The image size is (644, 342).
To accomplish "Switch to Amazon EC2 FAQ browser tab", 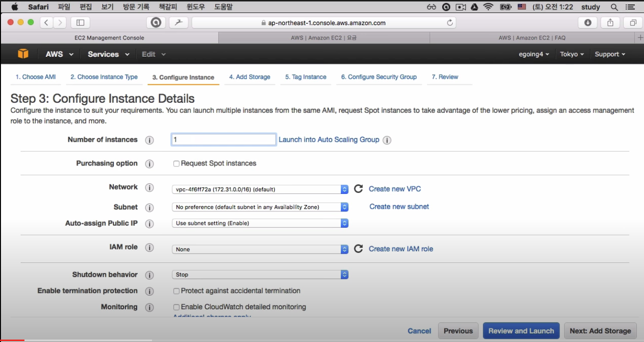I will pos(532,38).
